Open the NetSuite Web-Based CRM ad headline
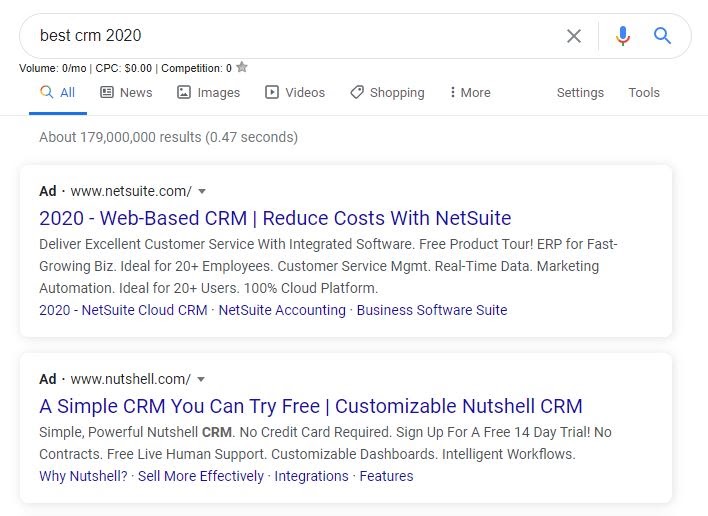The width and height of the screenshot is (708, 516). click(x=275, y=218)
